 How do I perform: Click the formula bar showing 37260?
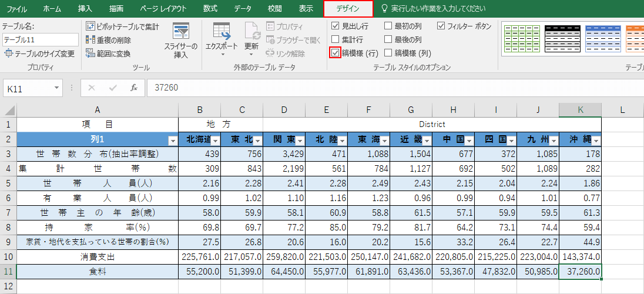(x=394, y=88)
